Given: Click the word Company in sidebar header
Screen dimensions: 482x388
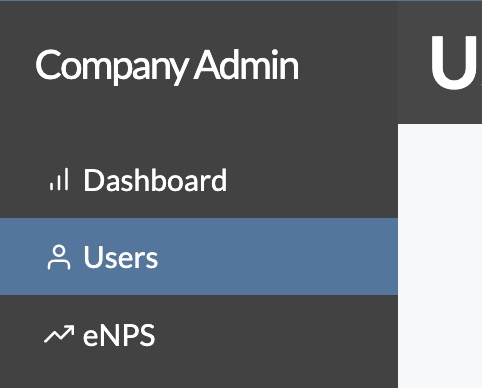Looking at the screenshot, I should pyautogui.click(x=112, y=67).
